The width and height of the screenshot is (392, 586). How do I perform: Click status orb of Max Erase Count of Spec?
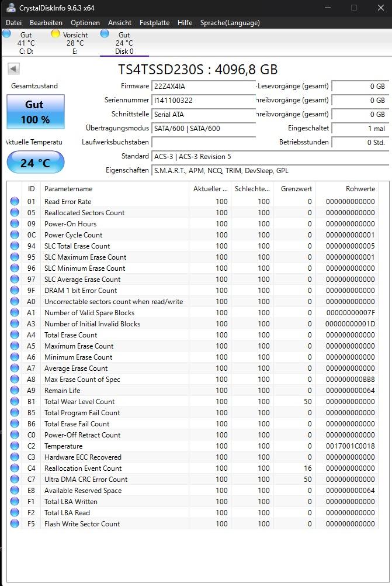[x=15, y=380]
